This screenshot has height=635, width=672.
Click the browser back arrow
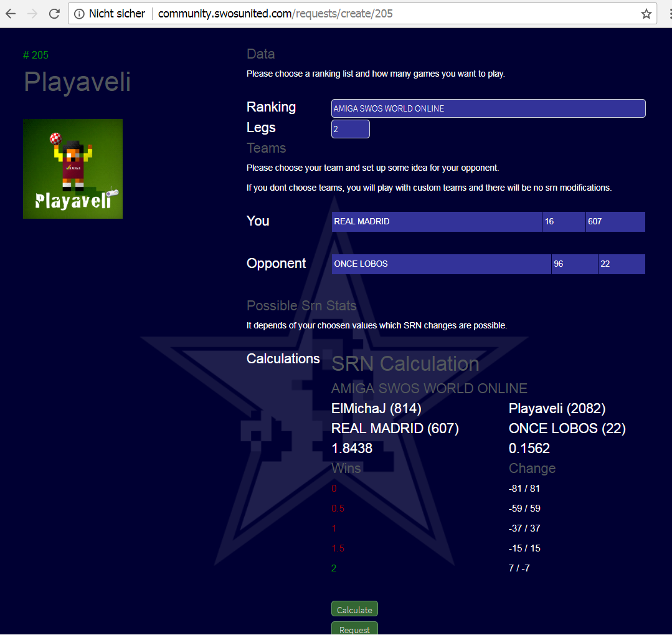click(x=11, y=13)
